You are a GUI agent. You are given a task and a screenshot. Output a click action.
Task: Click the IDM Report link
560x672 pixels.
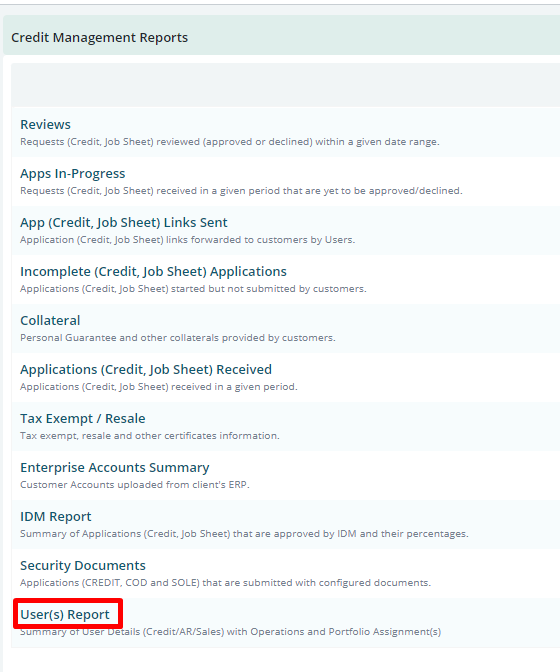tap(56, 516)
